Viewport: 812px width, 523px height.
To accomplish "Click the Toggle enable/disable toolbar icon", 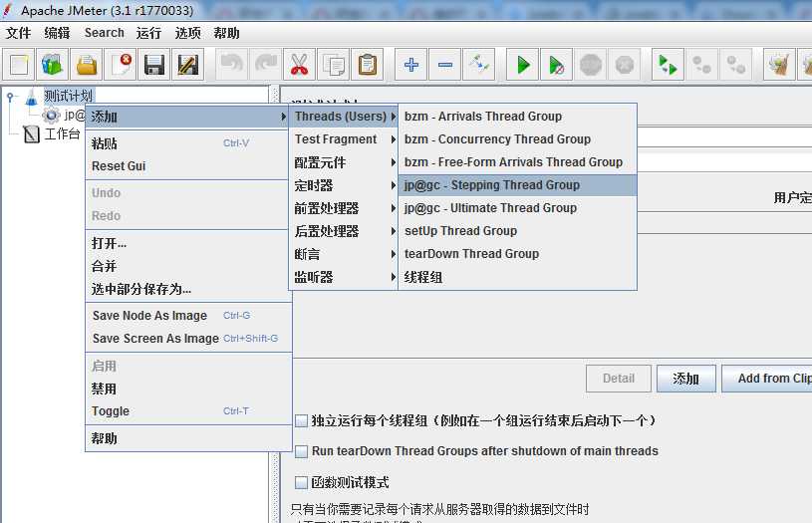I will [479, 65].
